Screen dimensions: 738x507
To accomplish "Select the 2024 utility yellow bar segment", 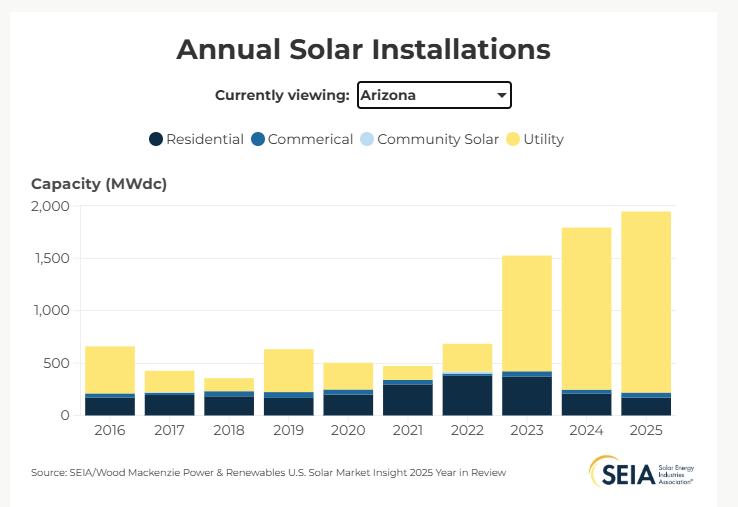I will tap(586, 309).
